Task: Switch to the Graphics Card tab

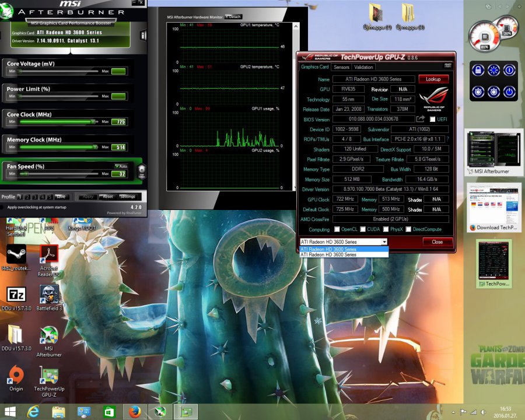Action: (314, 66)
